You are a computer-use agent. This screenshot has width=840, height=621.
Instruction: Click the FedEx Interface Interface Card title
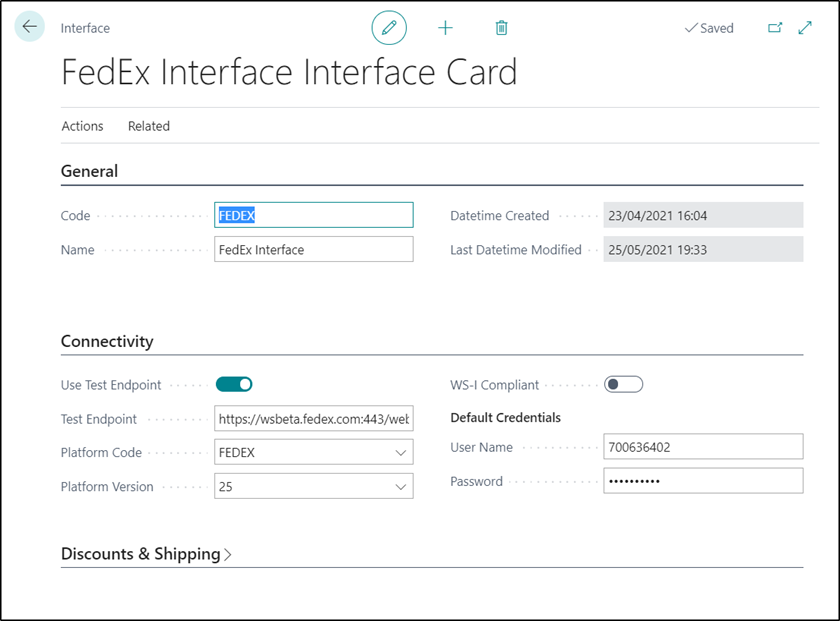coord(289,72)
